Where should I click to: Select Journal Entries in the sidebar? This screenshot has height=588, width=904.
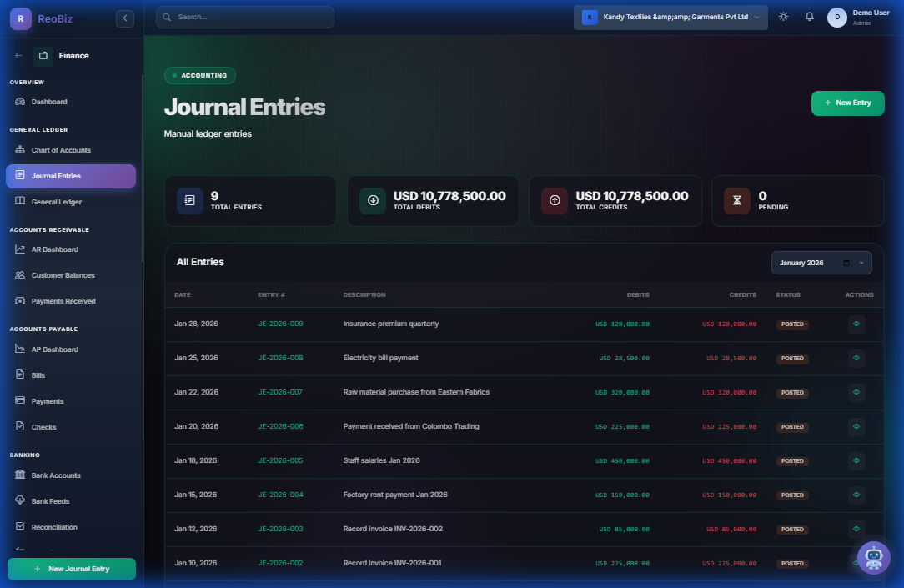pos(58,175)
